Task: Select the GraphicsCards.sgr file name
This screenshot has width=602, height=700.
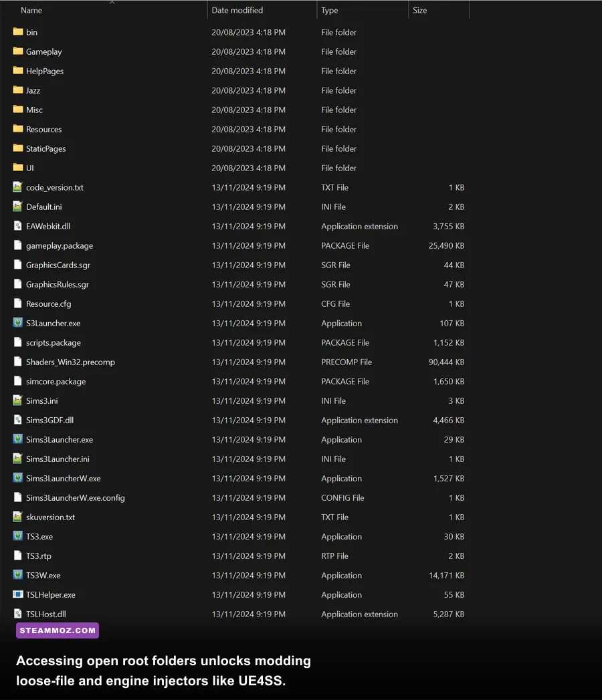Action: point(58,265)
